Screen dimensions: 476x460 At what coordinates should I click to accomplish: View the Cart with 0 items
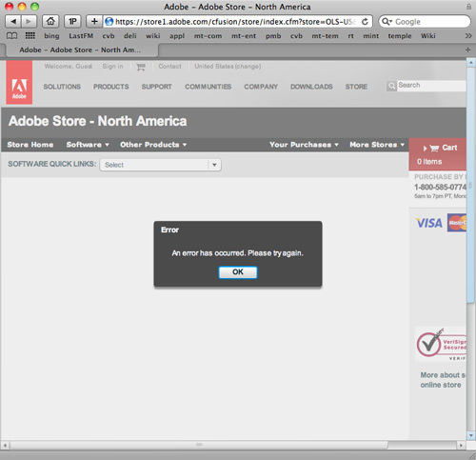[438, 154]
